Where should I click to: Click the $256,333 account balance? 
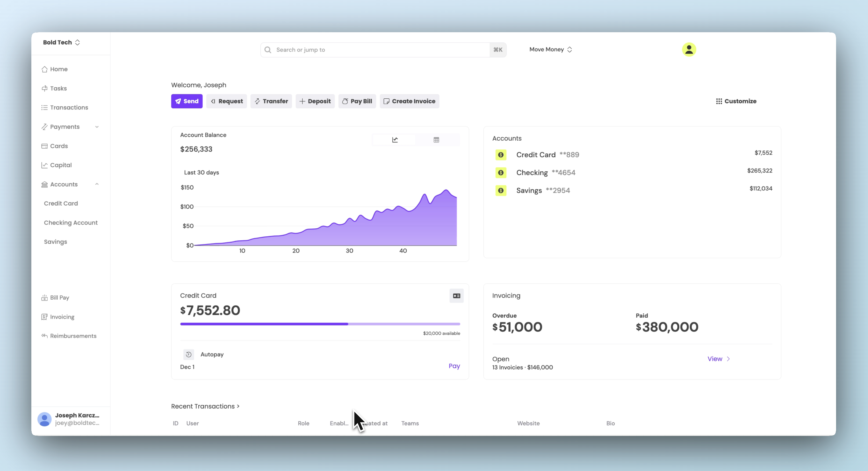pos(196,149)
